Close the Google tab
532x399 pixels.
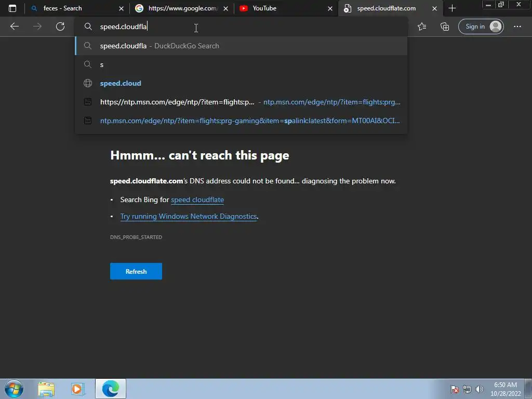(225, 8)
